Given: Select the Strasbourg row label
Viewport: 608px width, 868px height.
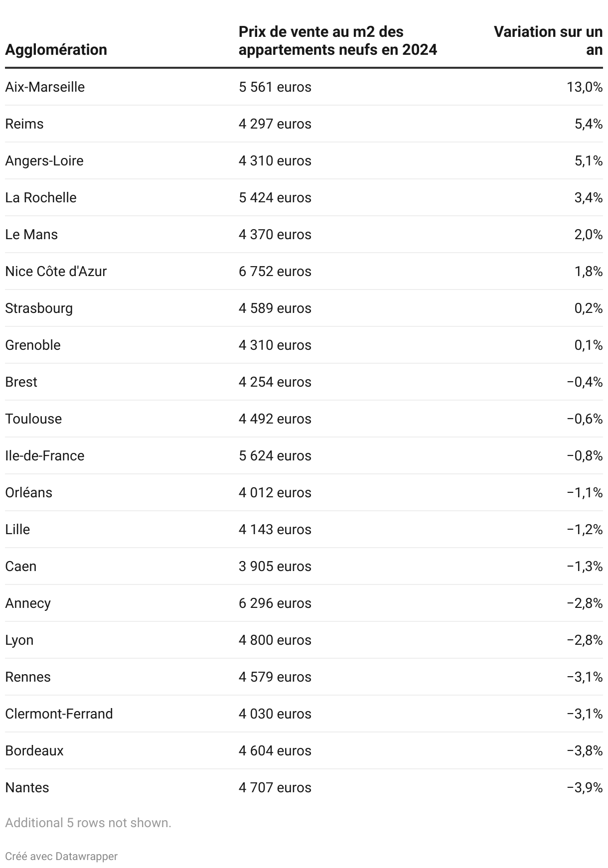Looking at the screenshot, I should pos(39,308).
